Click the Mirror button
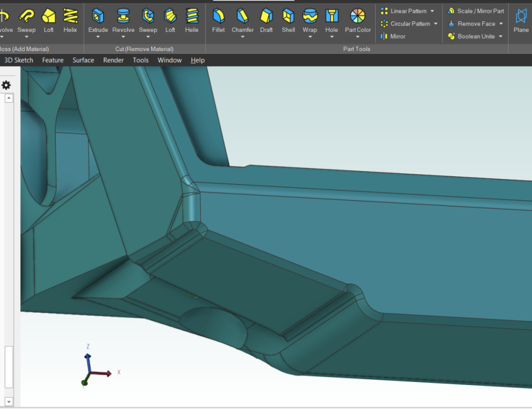Image resolution: width=532 pixels, height=409 pixels. point(393,36)
